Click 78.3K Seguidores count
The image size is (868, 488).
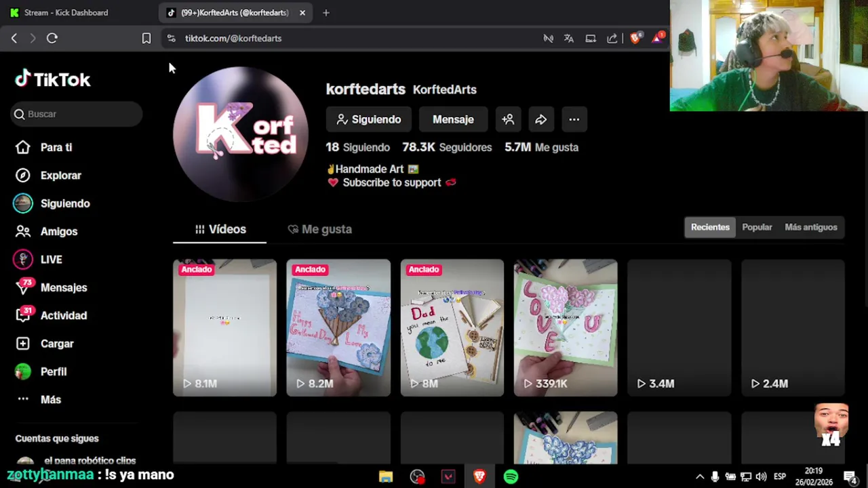tap(447, 147)
